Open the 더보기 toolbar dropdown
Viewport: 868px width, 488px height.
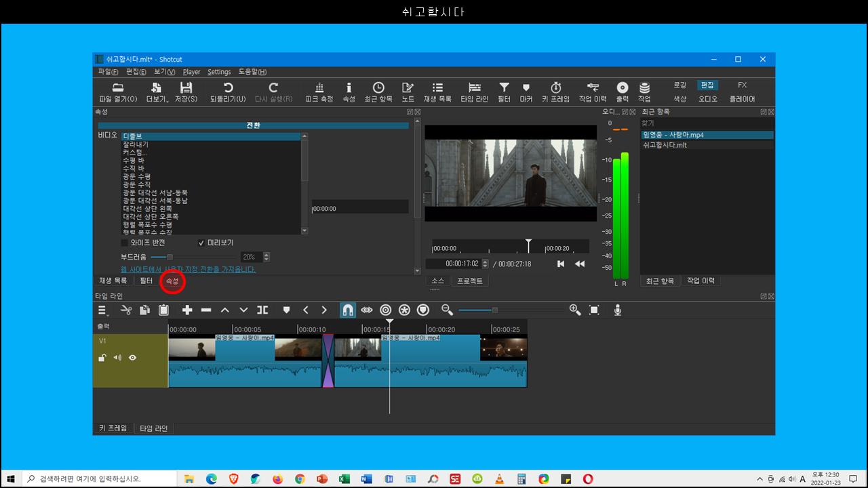157,93
